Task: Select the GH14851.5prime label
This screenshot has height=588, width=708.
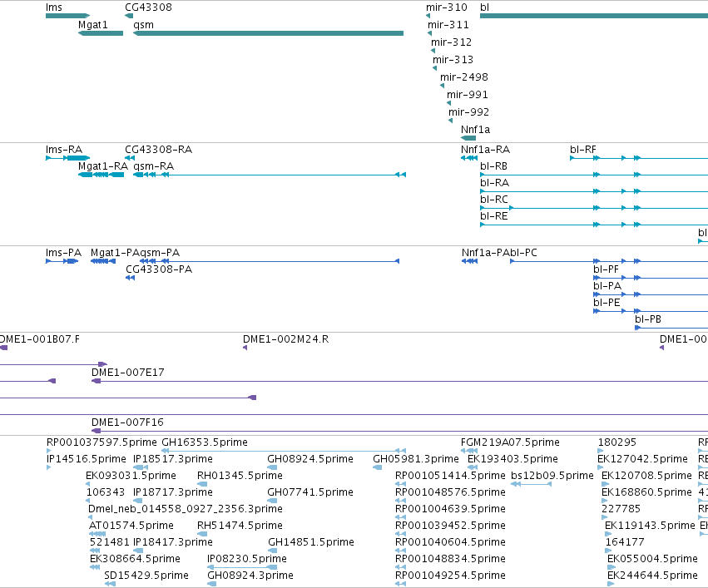Action: pos(311,542)
